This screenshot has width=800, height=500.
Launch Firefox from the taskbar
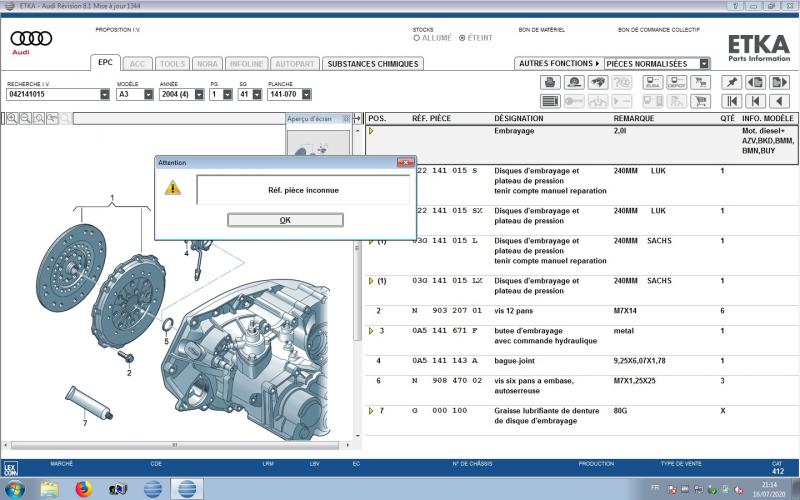pyautogui.click(x=84, y=489)
